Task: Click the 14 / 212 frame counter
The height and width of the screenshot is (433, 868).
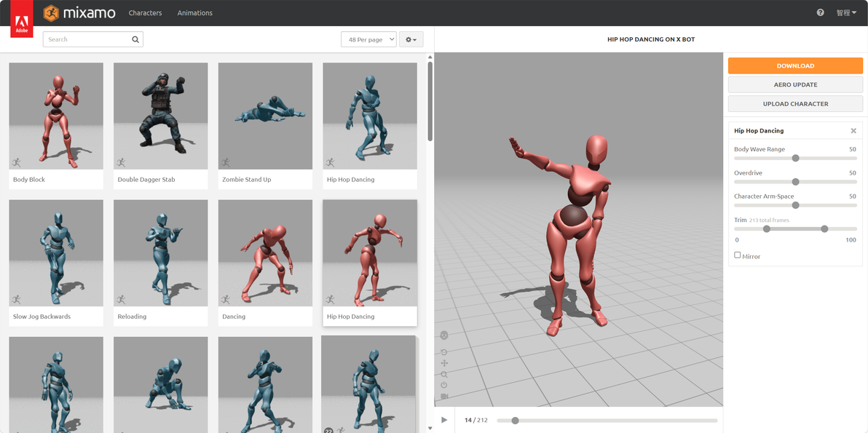Action: [x=476, y=421]
